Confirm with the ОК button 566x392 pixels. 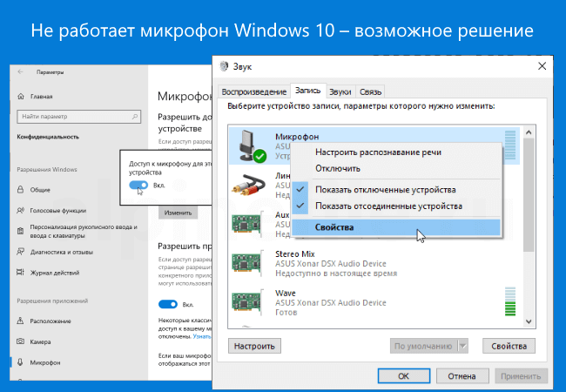404,376
